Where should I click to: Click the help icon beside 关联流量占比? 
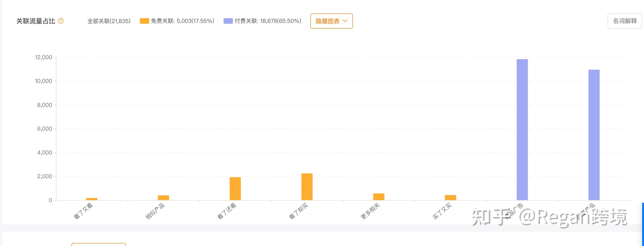tap(61, 21)
